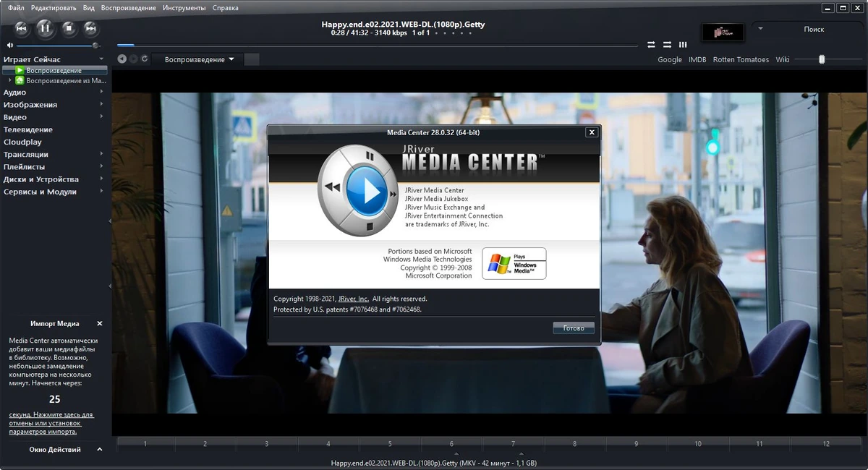
Task: Select Воспроизведение tree item with play icon
Action: [55, 70]
